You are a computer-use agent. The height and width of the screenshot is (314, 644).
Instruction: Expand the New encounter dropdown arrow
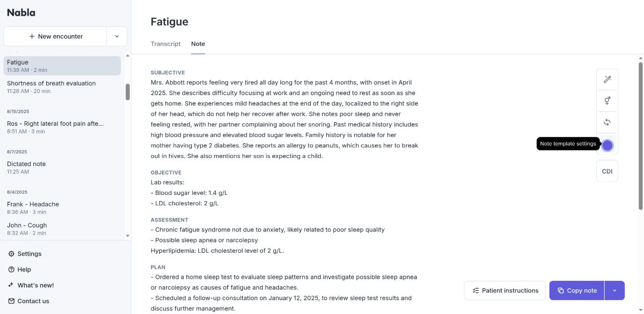[x=117, y=36]
